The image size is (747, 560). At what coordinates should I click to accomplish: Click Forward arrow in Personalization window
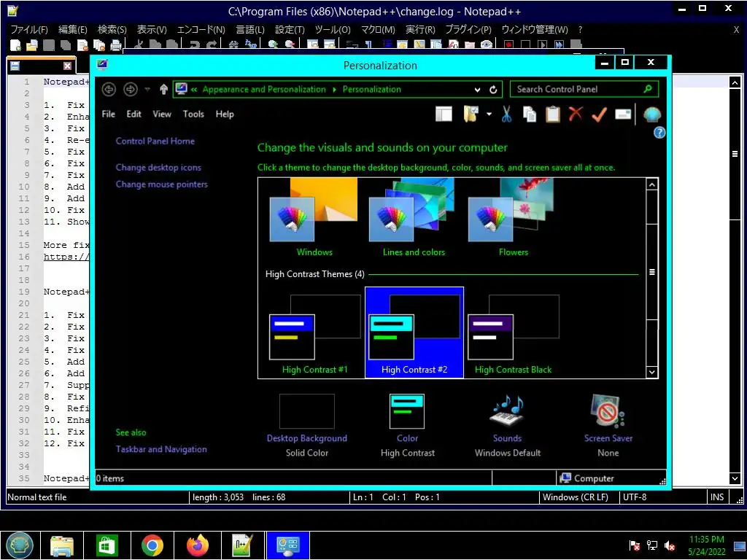tap(130, 89)
